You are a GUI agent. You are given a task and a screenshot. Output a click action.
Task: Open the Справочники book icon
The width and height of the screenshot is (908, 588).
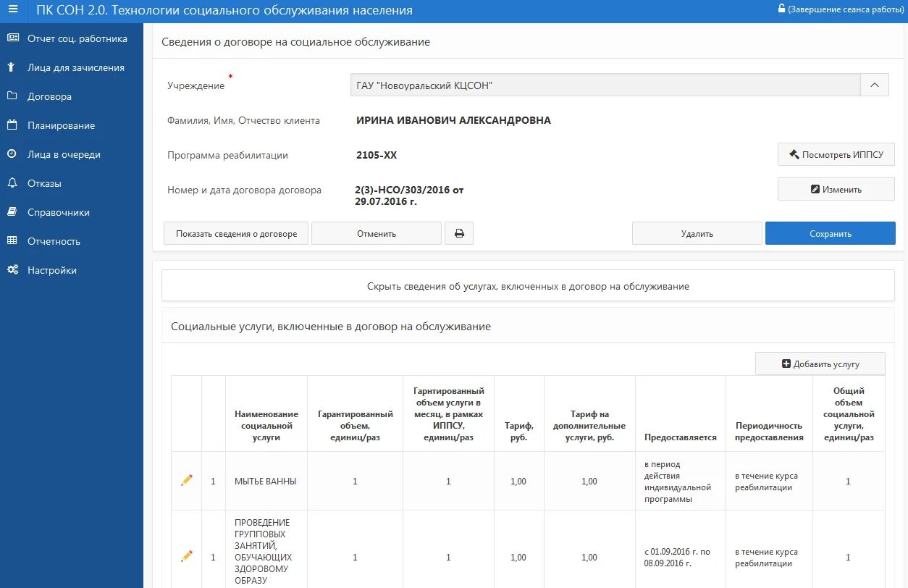point(12,211)
